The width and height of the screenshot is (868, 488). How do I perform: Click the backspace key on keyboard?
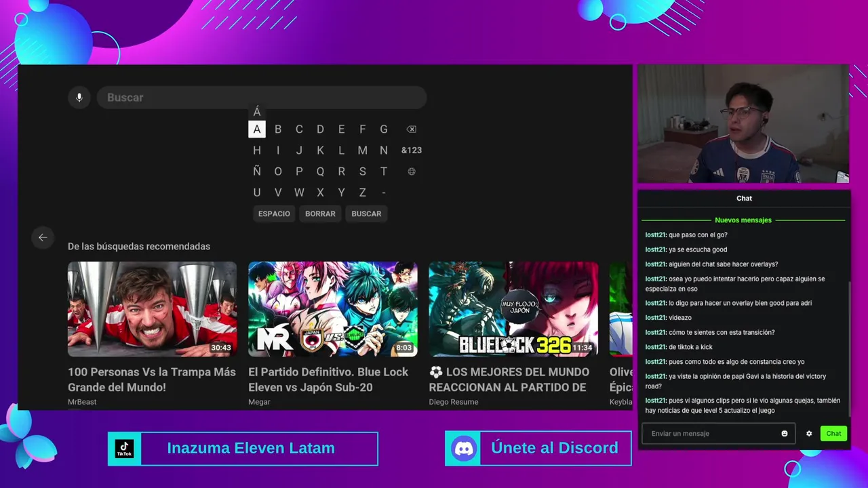411,129
